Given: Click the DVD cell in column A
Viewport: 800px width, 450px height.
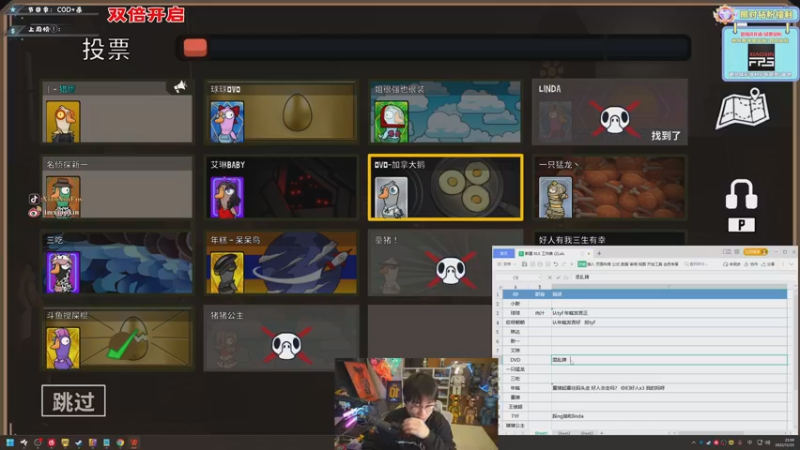Looking at the screenshot, I should (x=515, y=360).
